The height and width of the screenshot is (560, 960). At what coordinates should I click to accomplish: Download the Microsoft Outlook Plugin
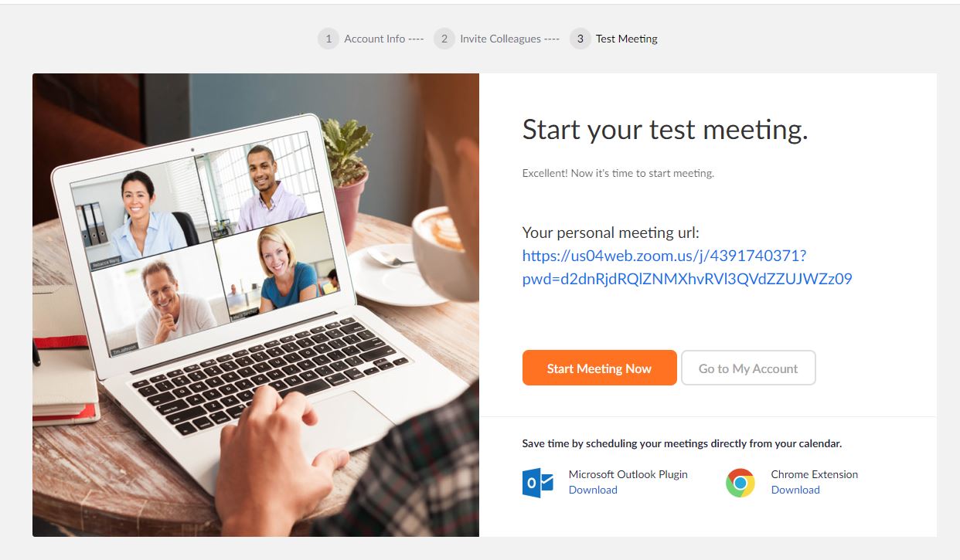tap(593, 490)
